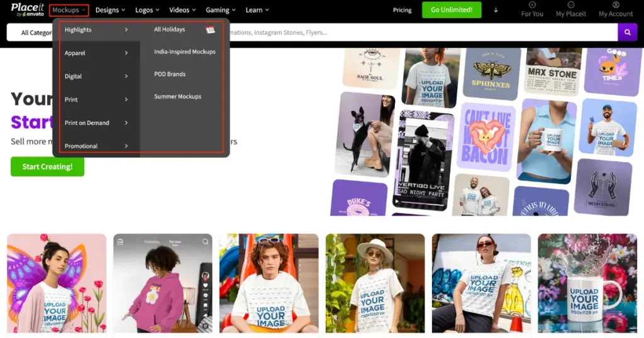This screenshot has width=644, height=338.
Task: Open the Sphinxes moth design thumbnail
Action: tap(492, 73)
